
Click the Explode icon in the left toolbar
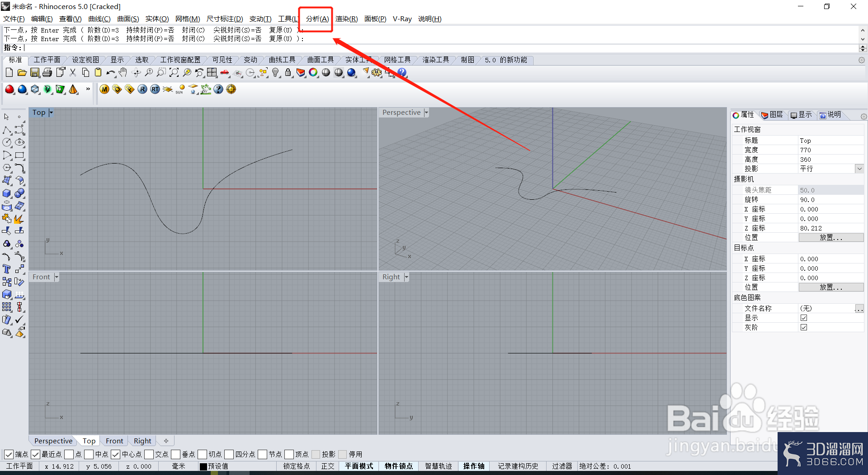click(x=19, y=219)
